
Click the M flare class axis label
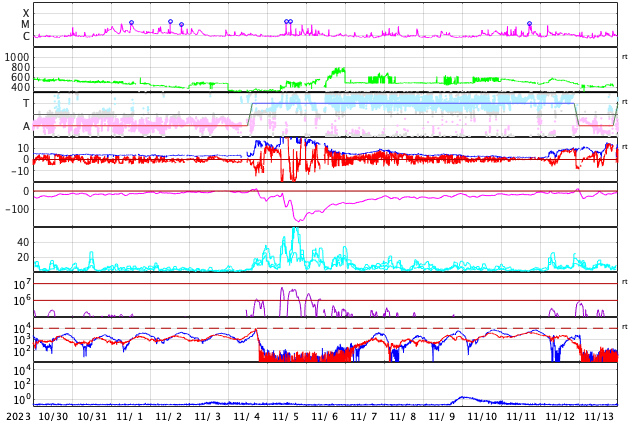pos(25,25)
